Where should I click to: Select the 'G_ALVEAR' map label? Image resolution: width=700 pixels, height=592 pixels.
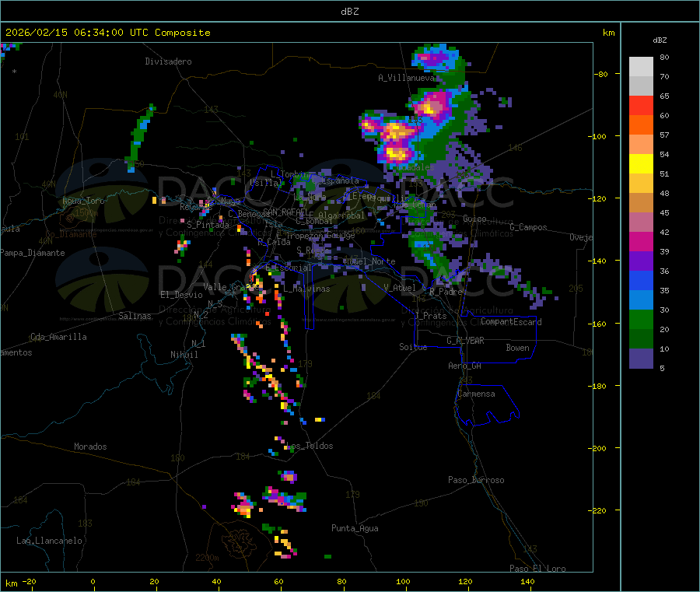pyautogui.click(x=466, y=341)
